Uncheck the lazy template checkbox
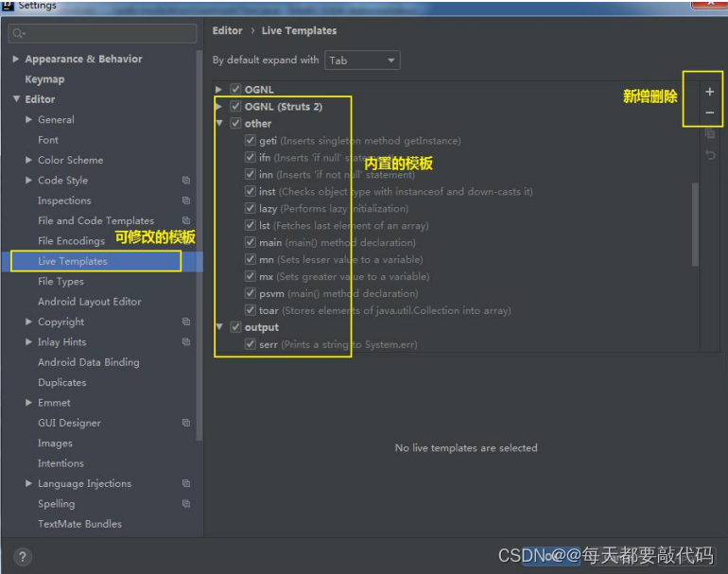Viewport: 728px width, 574px height. click(x=251, y=208)
